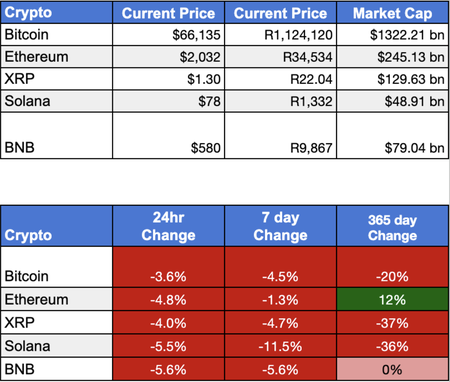Select the Solana $78 price cell

(169, 101)
